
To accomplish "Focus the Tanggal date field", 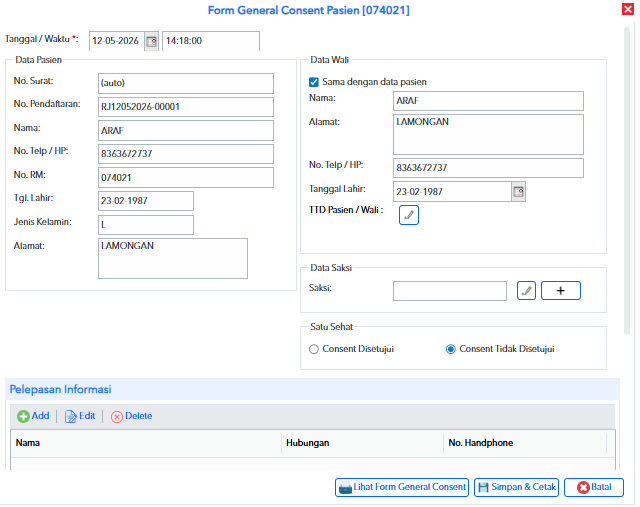I will (x=117, y=41).
